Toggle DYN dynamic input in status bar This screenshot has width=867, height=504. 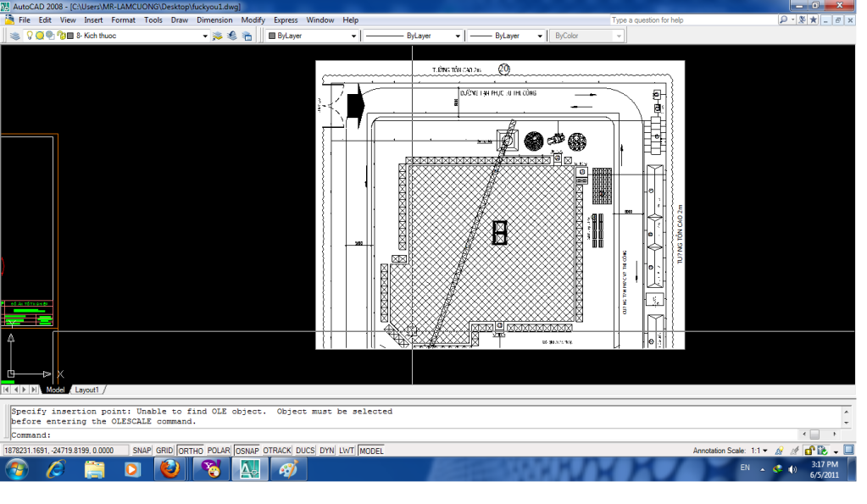[x=327, y=451]
